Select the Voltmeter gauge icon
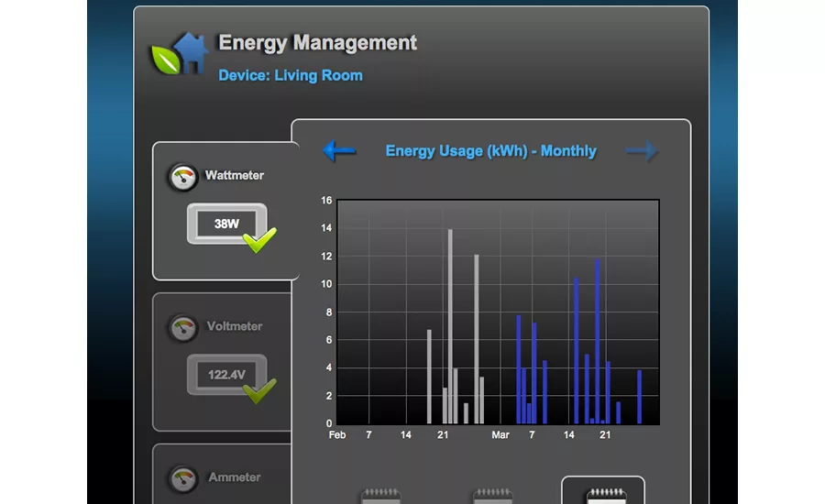 tap(183, 328)
